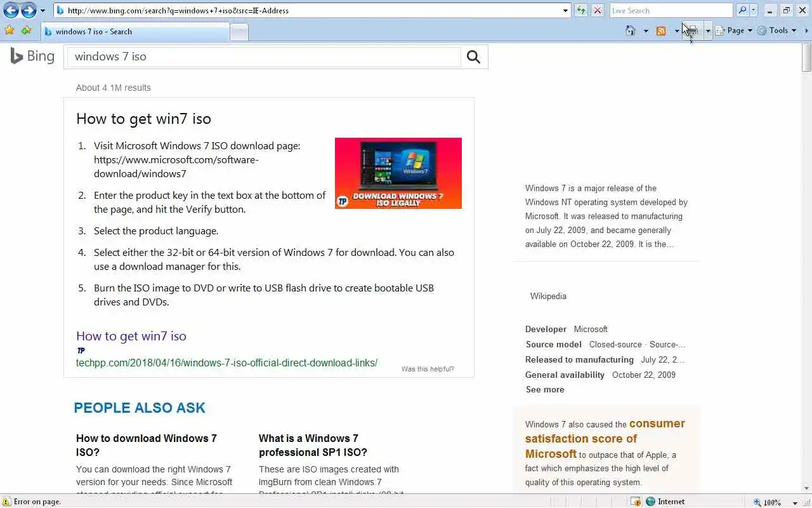Click the 100% zoom level button
This screenshot has width=812, height=508.
pos(767,502)
